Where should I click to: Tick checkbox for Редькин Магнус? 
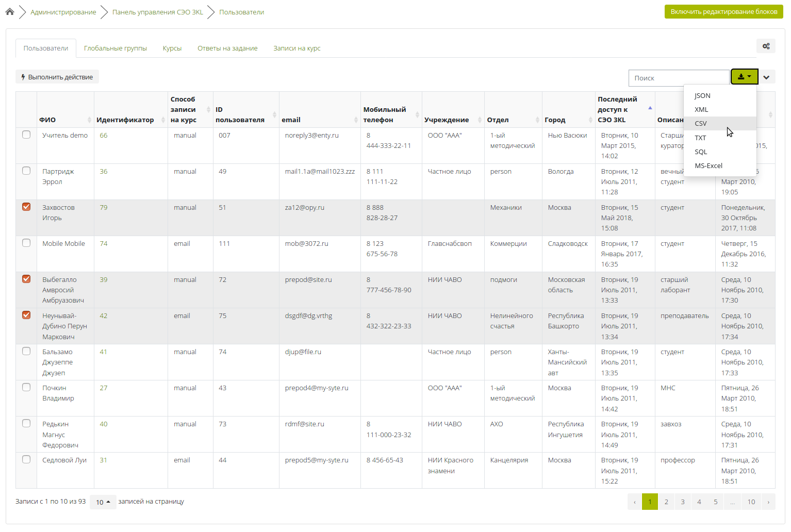[26, 423]
